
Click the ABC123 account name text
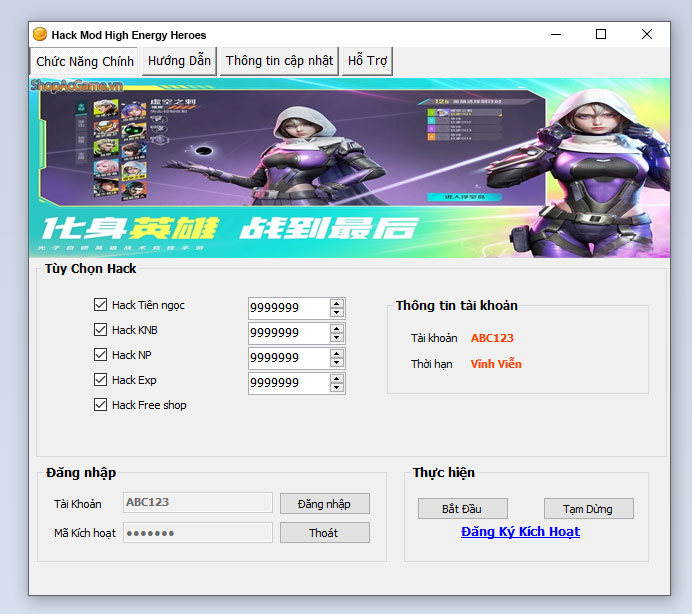coord(492,338)
